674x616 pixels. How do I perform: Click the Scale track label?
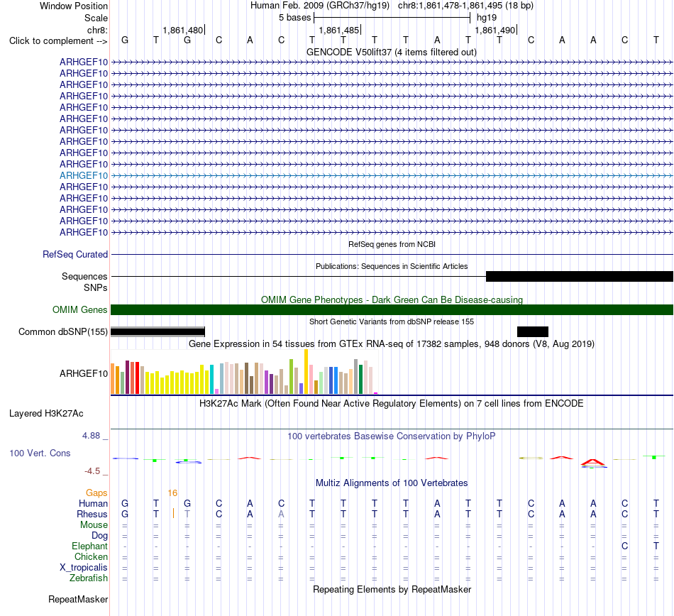click(96, 18)
